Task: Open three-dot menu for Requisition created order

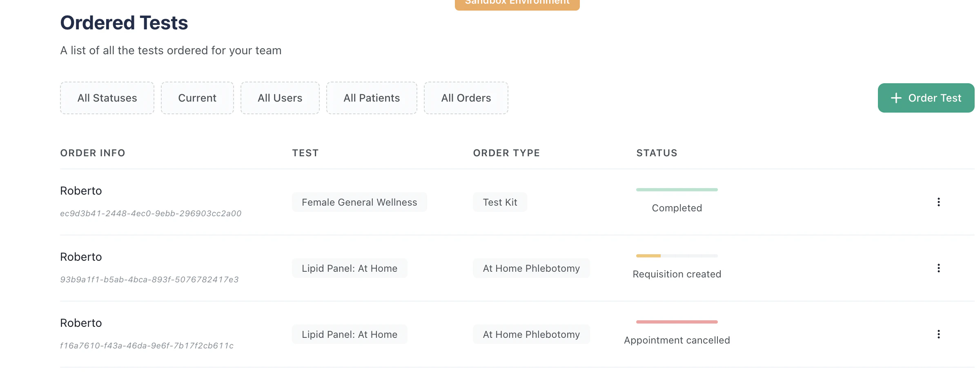Action: [x=938, y=268]
